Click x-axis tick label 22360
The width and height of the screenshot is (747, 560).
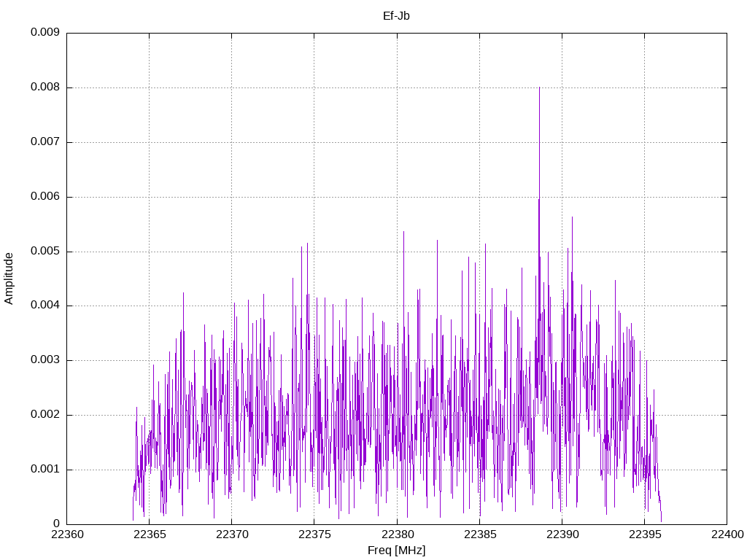[67, 534]
